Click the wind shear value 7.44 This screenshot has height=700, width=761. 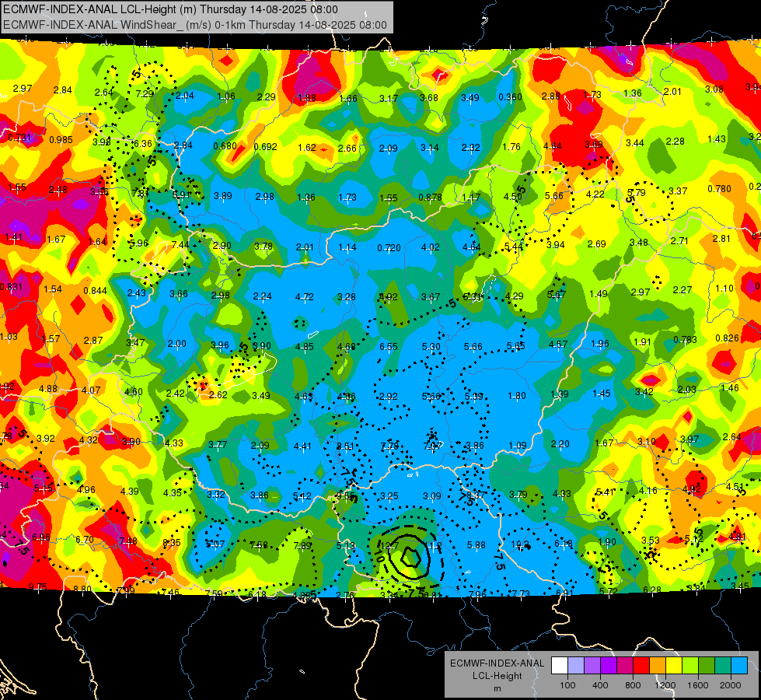180,244
